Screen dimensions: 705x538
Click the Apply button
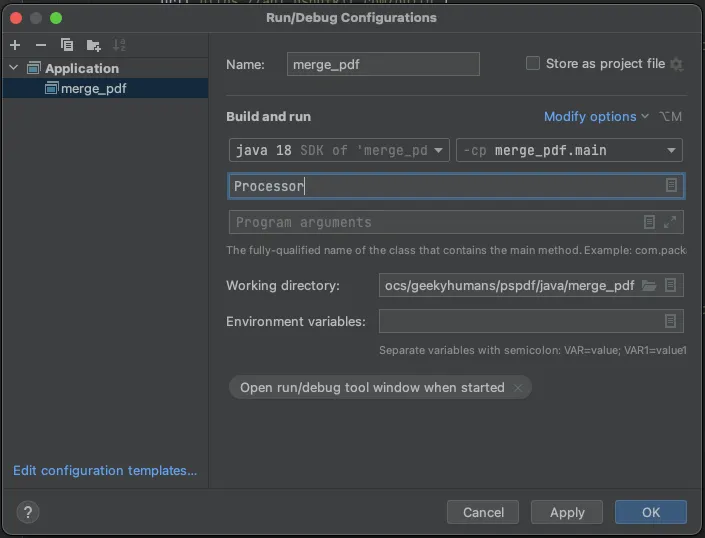pos(567,512)
